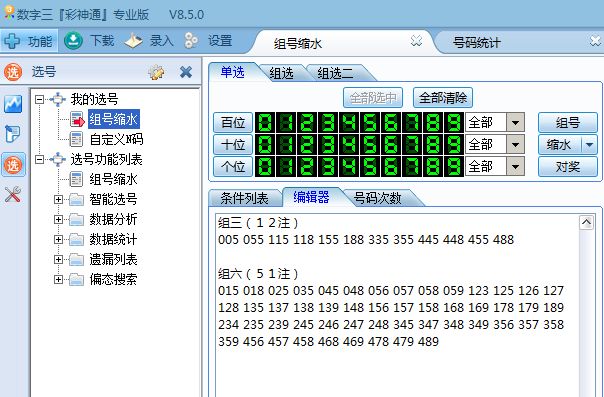The image size is (604, 397).
Task: Click the wrench tools sidebar icon
Action: click(13, 194)
